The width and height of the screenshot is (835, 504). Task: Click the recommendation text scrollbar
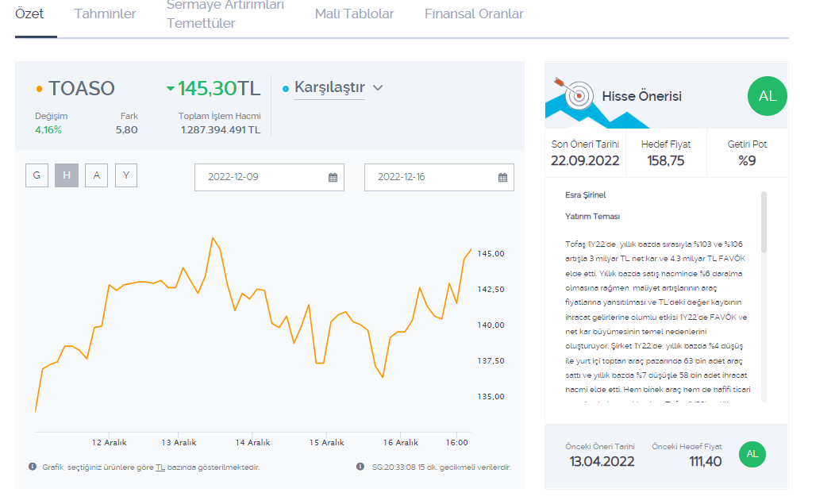764,222
